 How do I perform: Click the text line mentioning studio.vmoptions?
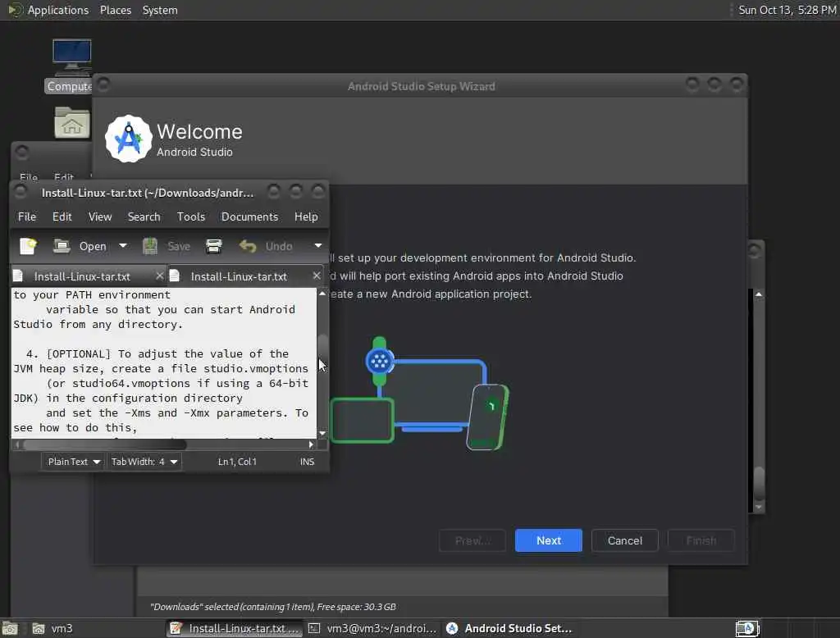[161, 368]
